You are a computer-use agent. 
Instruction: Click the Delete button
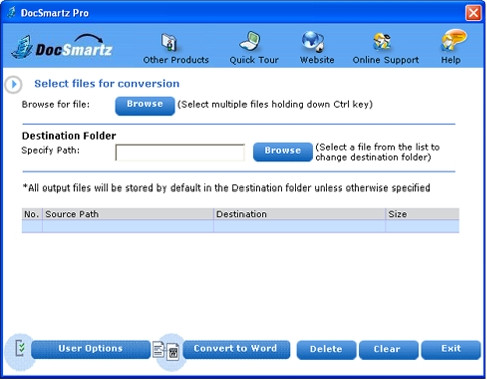[x=326, y=350]
